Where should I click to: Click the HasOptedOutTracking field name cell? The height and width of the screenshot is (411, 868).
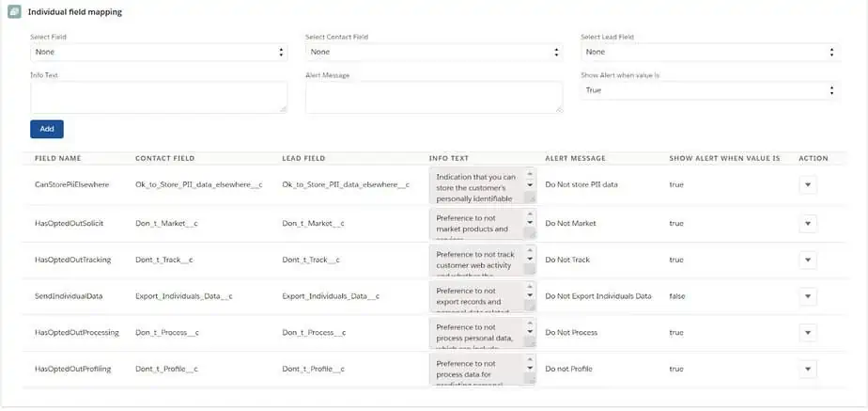(x=73, y=260)
